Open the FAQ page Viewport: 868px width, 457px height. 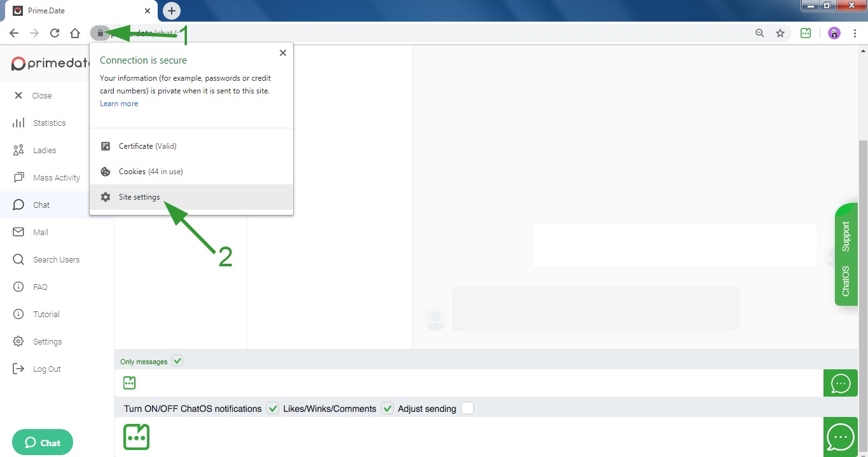tap(31, 287)
